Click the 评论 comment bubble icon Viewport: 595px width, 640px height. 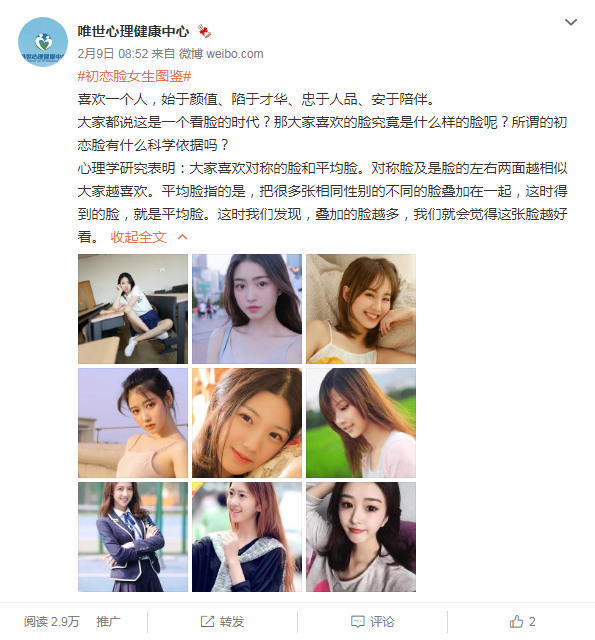pyautogui.click(x=357, y=622)
